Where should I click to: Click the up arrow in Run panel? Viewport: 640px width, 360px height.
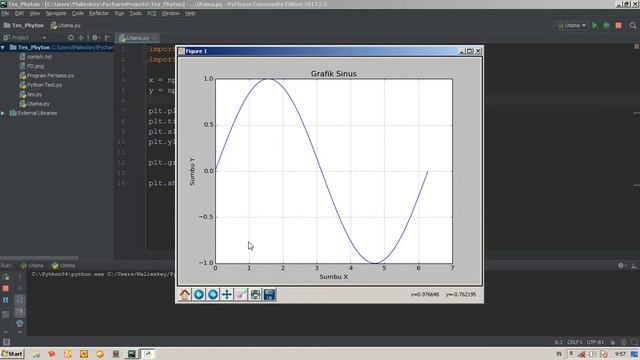(x=20, y=277)
